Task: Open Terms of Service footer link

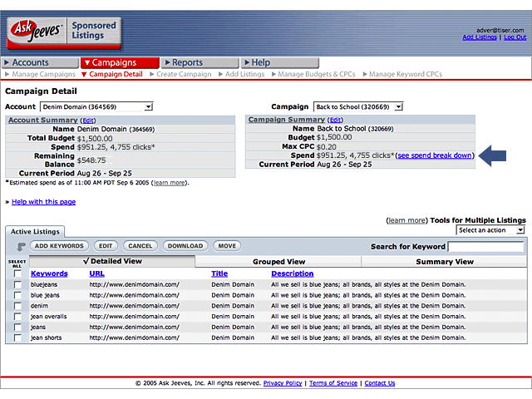Action: click(x=333, y=383)
